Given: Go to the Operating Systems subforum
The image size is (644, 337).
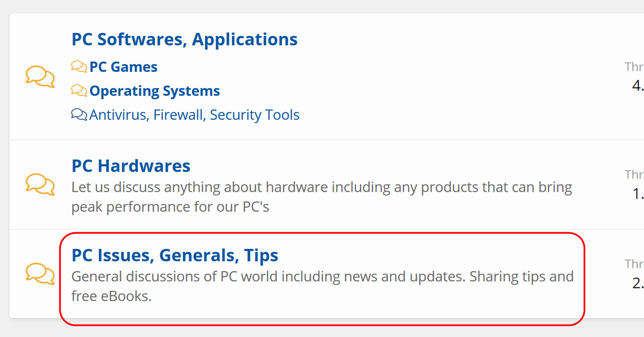Looking at the screenshot, I should tap(155, 91).
